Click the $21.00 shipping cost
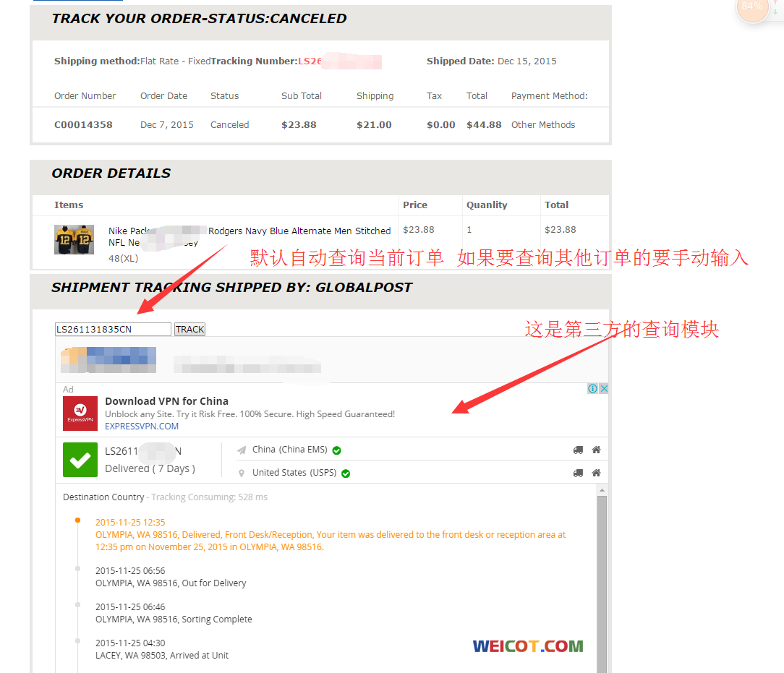The height and width of the screenshot is (673, 784). pyautogui.click(x=374, y=125)
